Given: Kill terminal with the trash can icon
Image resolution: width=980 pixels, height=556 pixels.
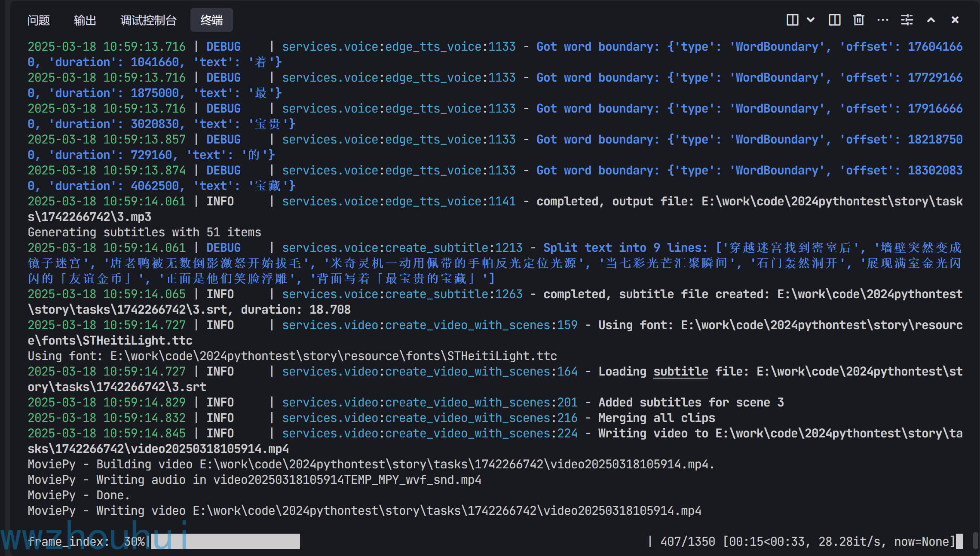Looking at the screenshot, I should pyautogui.click(x=858, y=20).
